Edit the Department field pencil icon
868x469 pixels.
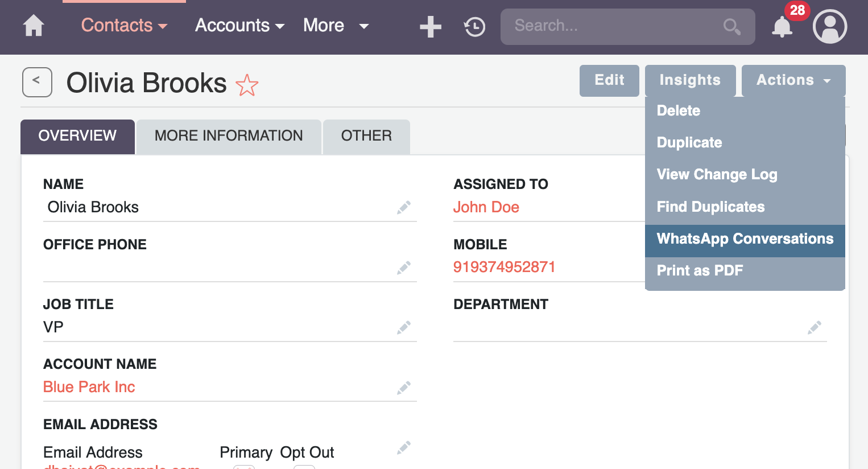815,327
